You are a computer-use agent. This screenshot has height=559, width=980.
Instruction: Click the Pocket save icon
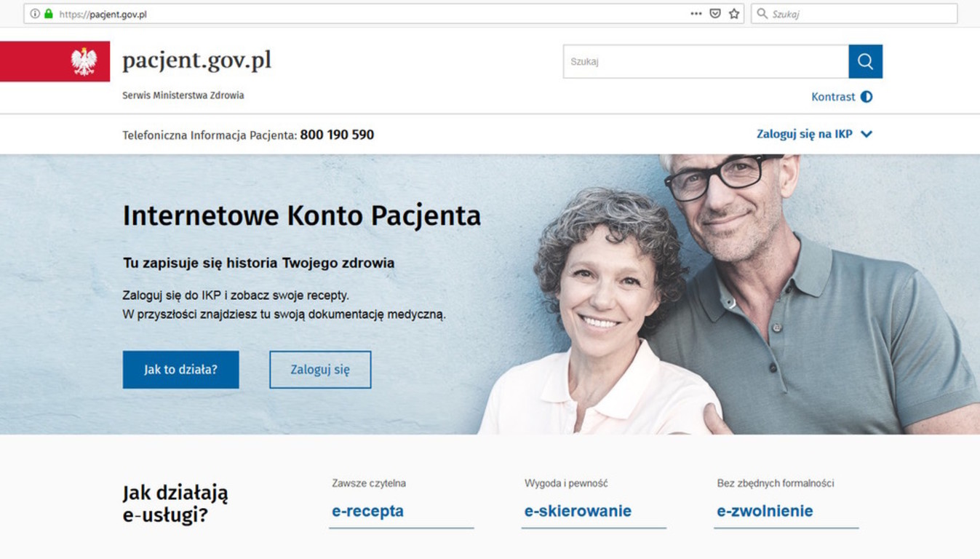(x=715, y=14)
